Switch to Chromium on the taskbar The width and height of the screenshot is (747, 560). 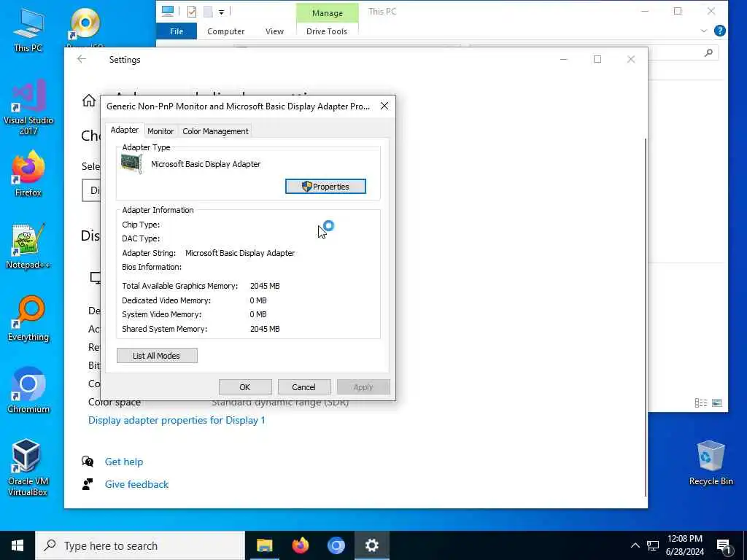tap(336, 545)
